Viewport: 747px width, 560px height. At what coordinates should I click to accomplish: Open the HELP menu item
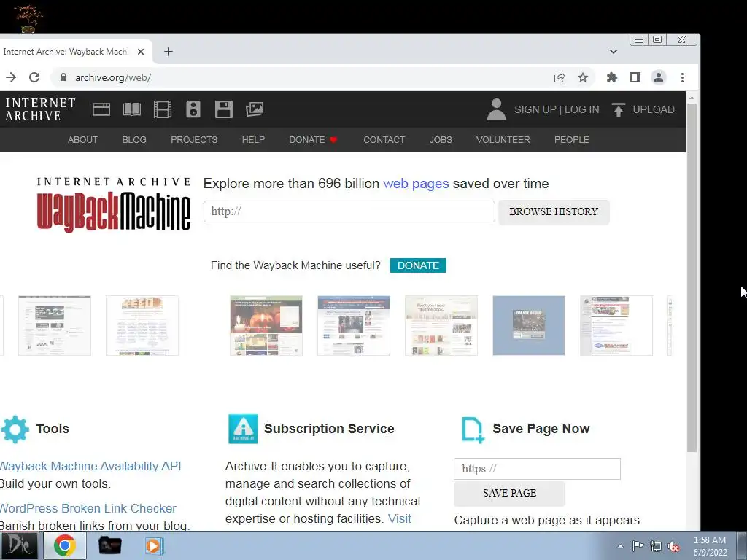pos(253,139)
